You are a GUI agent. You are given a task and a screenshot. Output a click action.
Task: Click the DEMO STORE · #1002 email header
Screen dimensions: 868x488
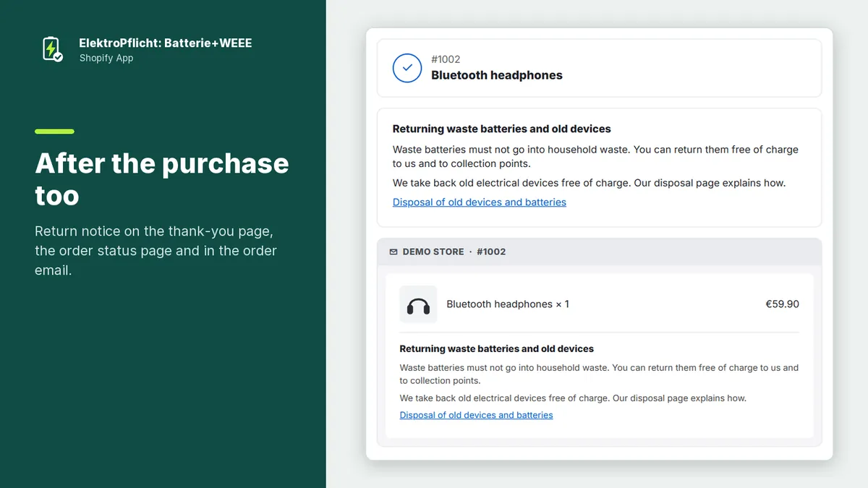[x=600, y=252]
